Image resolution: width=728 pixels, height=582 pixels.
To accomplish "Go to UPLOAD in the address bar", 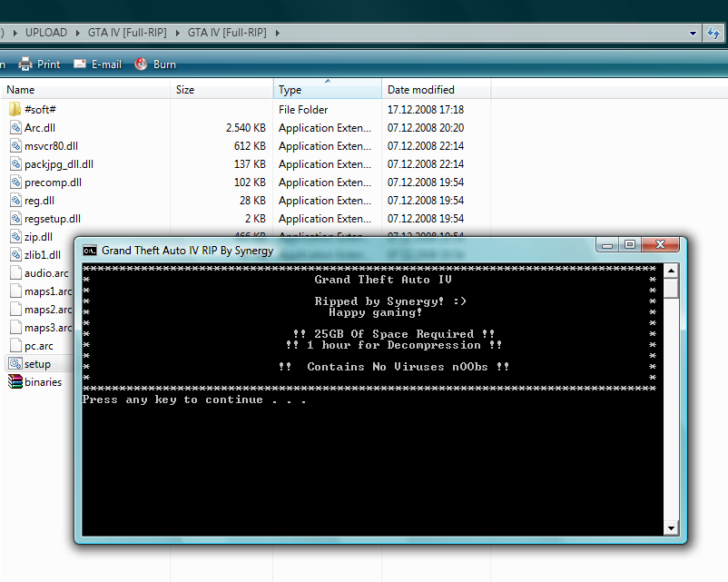I will click(46, 33).
